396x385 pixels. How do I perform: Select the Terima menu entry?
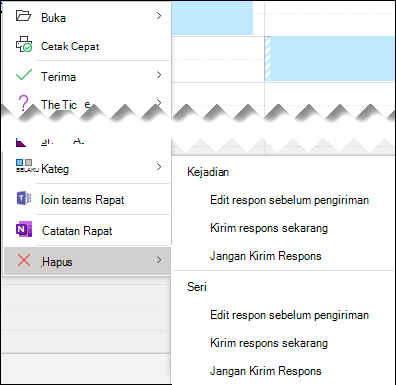point(87,76)
